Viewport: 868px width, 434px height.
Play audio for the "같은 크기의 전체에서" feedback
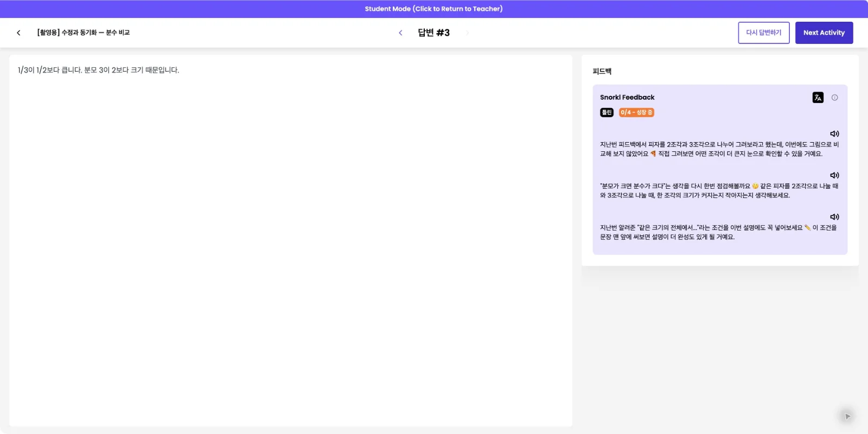pyautogui.click(x=834, y=217)
